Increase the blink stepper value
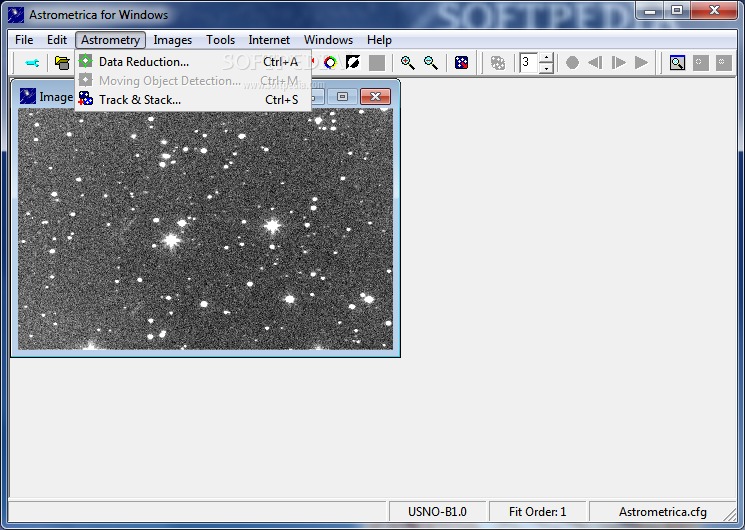This screenshot has width=745, height=530. (546, 58)
